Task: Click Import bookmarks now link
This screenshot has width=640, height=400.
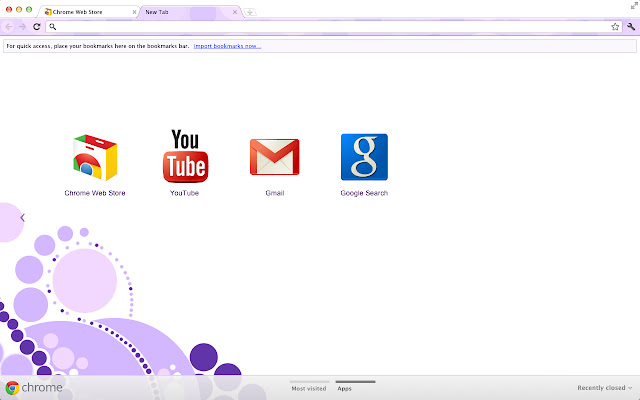Action: [227, 46]
